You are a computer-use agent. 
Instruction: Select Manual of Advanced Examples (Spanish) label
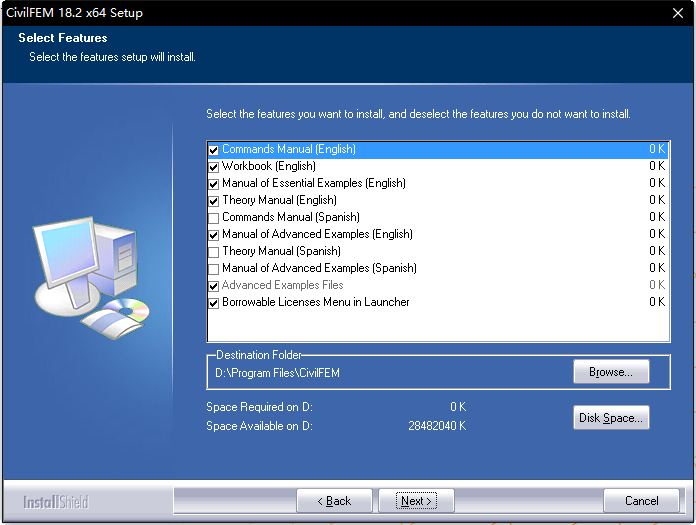pyautogui.click(x=319, y=268)
